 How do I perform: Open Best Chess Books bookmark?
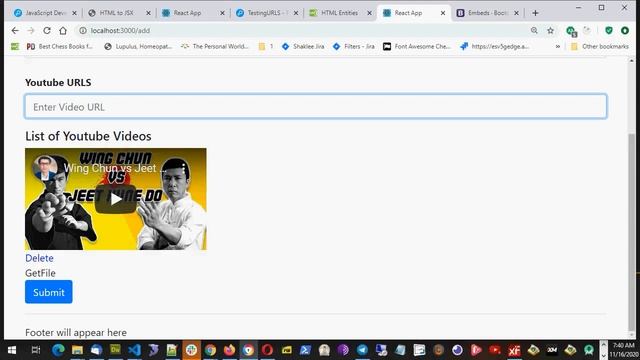point(60,47)
